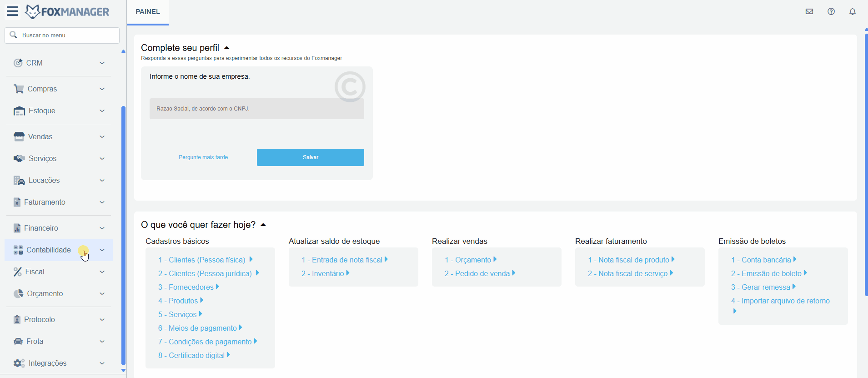Click the envelope messages icon

[809, 11]
